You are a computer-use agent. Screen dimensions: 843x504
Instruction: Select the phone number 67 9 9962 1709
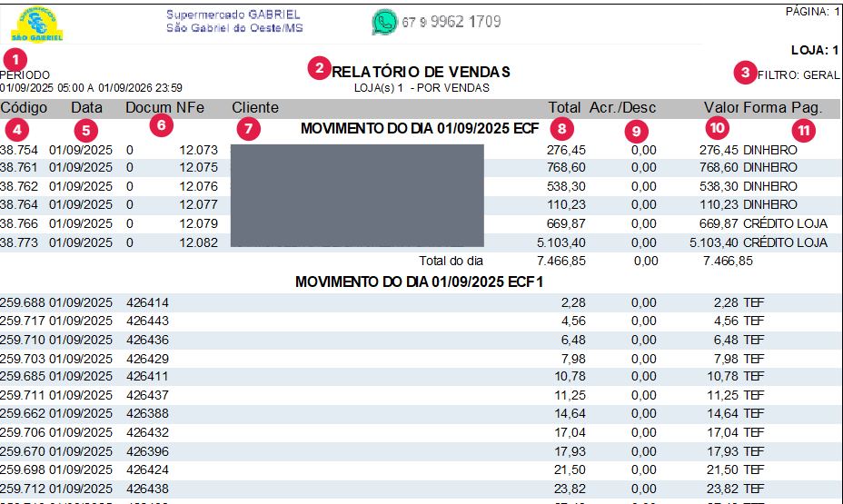click(x=451, y=22)
